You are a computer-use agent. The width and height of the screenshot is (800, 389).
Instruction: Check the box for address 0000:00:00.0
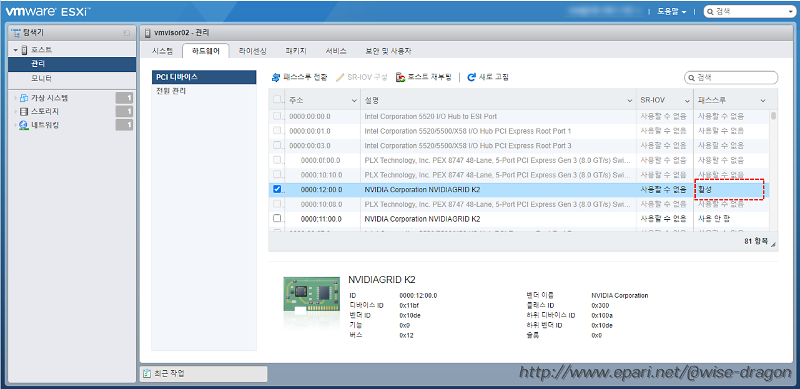(277, 116)
